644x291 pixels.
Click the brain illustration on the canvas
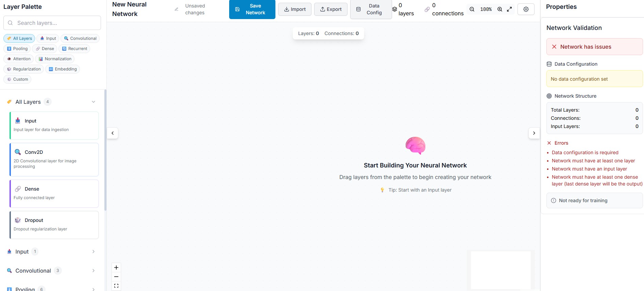pyautogui.click(x=415, y=146)
